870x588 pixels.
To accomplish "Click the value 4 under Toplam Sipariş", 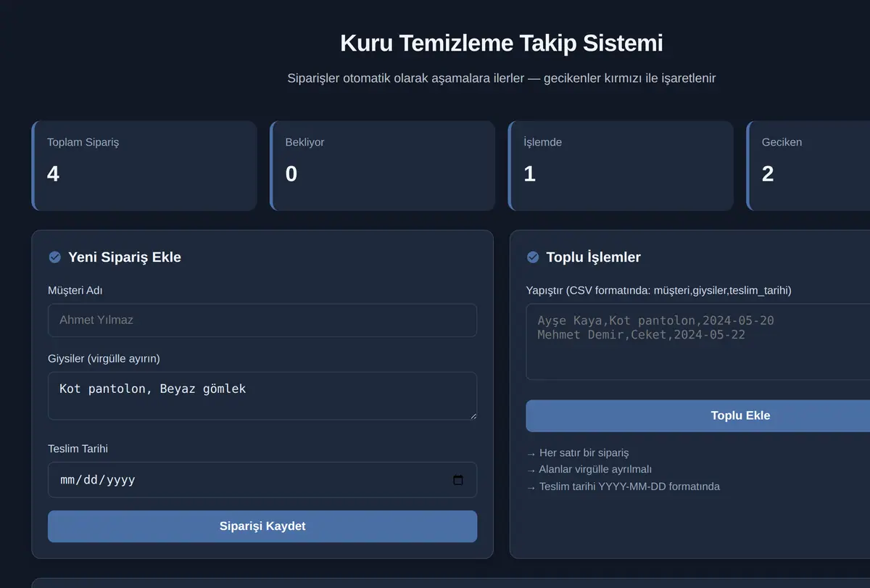I will (x=53, y=174).
